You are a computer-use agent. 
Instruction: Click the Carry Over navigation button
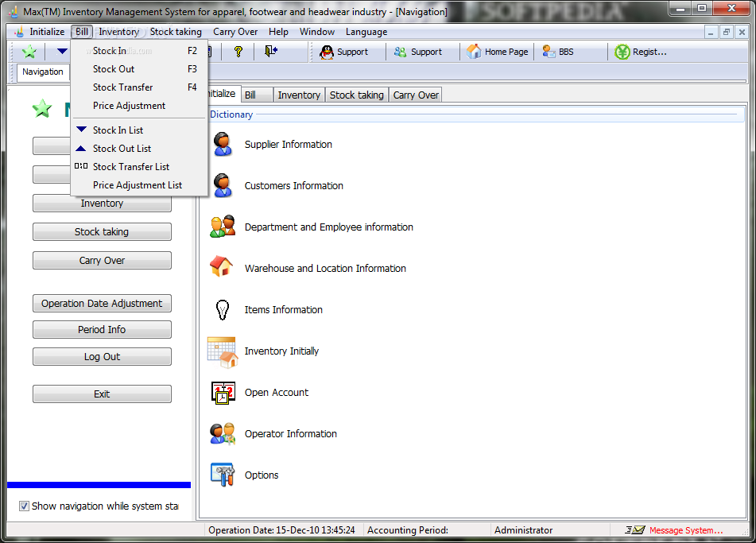click(102, 261)
